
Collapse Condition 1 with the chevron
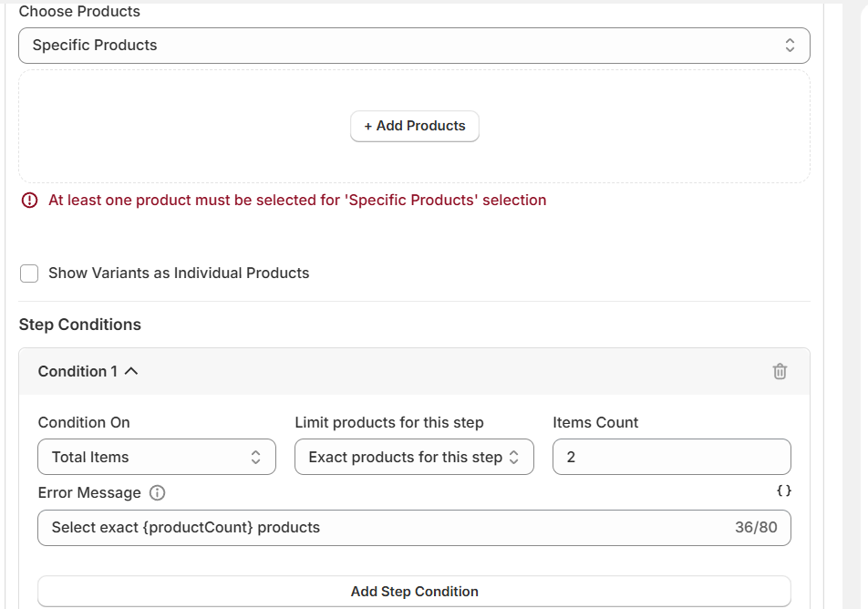130,371
